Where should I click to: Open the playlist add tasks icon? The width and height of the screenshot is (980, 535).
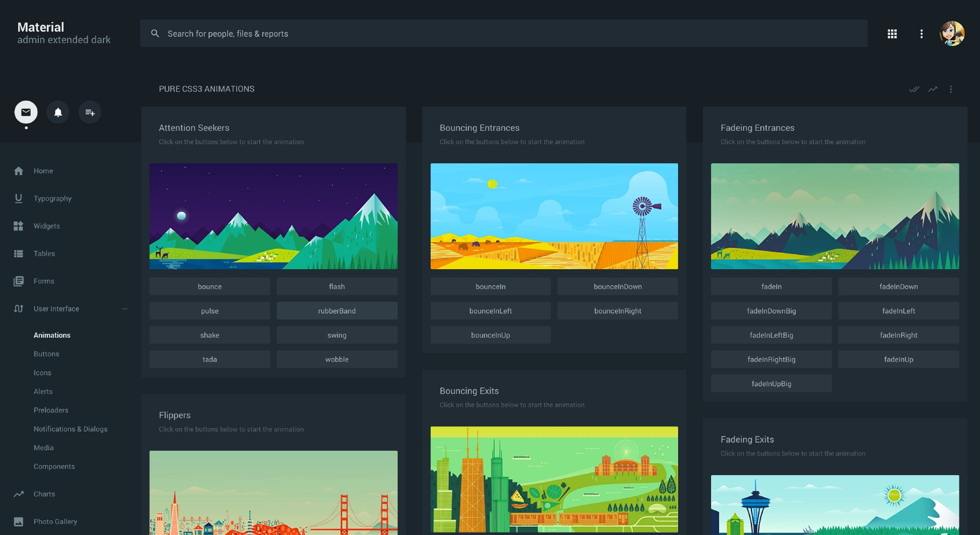pyautogui.click(x=90, y=112)
